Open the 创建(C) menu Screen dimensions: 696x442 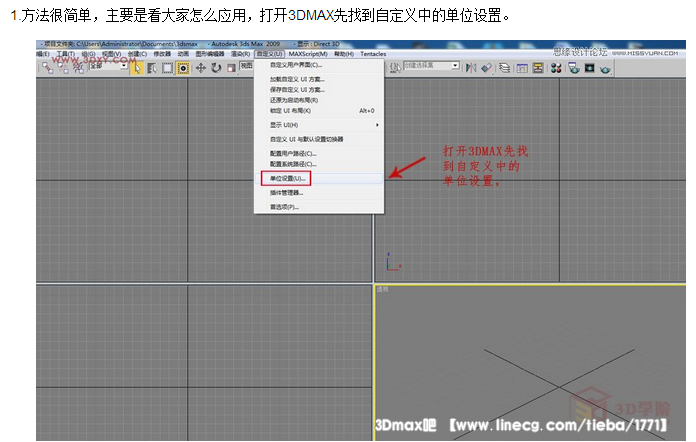(x=137, y=54)
